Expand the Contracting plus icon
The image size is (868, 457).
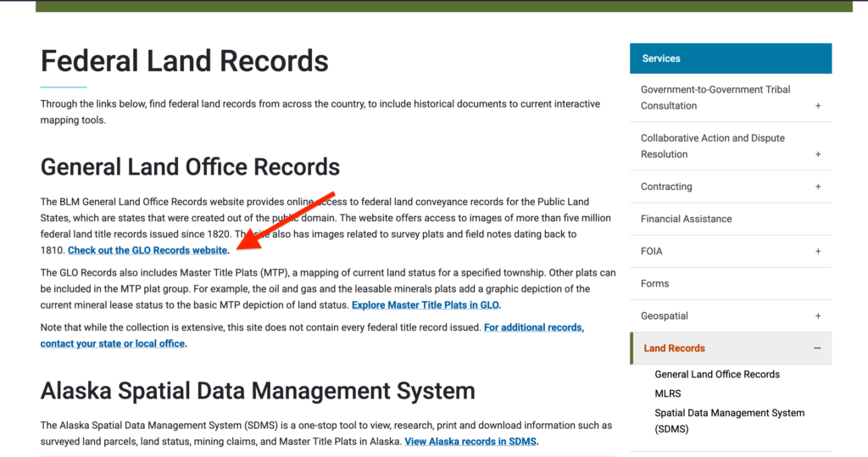[818, 187]
